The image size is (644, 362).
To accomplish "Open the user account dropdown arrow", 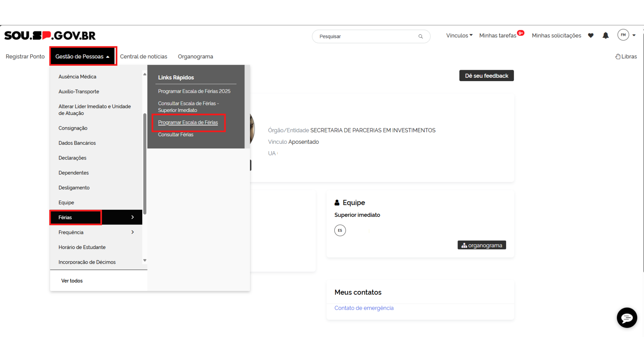I will [634, 35].
